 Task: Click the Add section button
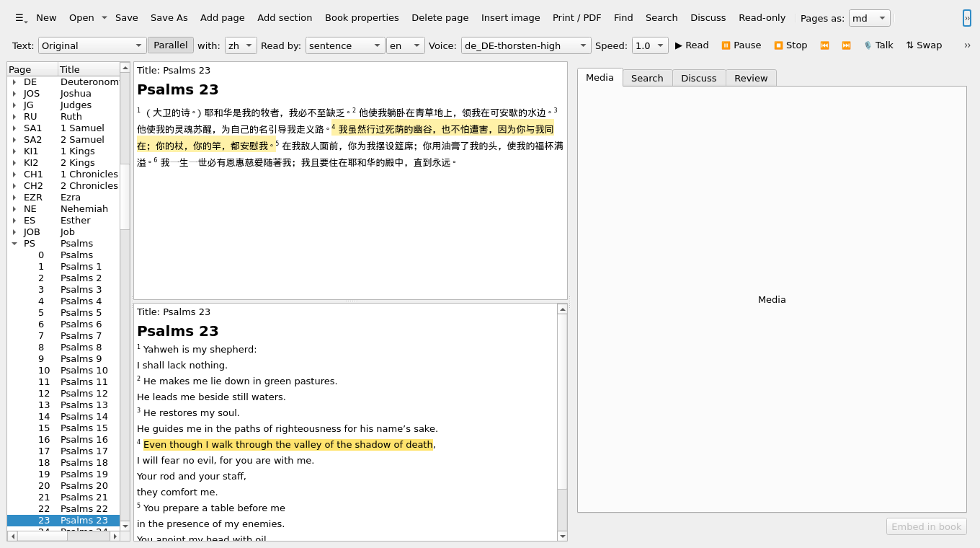coord(285,18)
